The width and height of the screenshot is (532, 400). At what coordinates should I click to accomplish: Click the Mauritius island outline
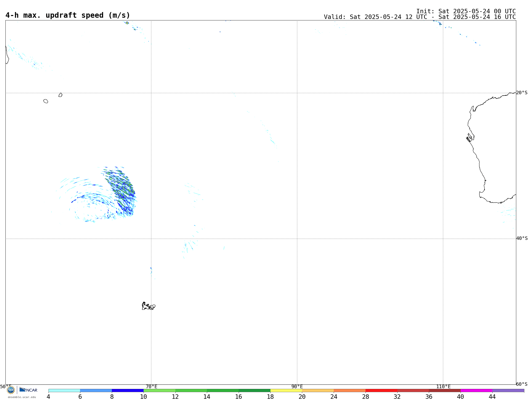coord(60,95)
